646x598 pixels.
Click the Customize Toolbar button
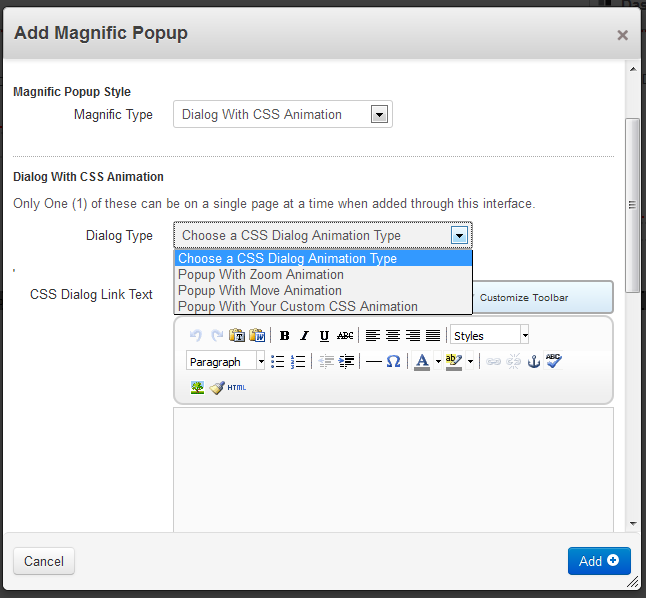[x=542, y=297]
